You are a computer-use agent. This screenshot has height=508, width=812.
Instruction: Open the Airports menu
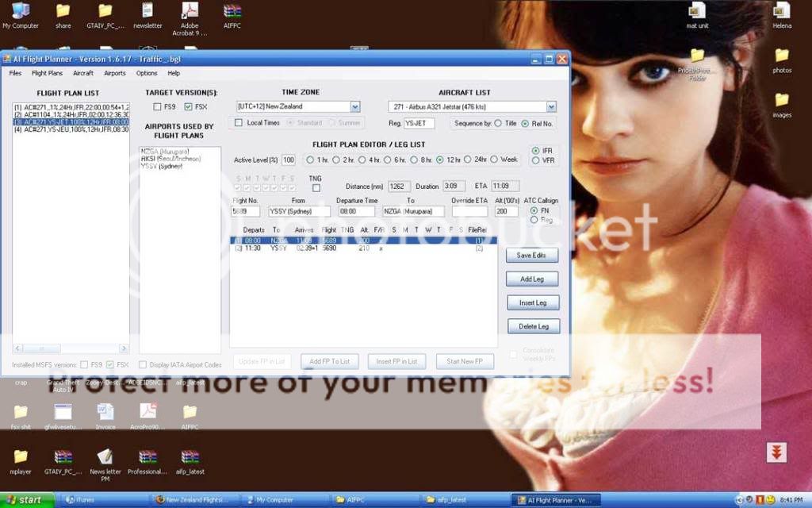pyautogui.click(x=114, y=73)
